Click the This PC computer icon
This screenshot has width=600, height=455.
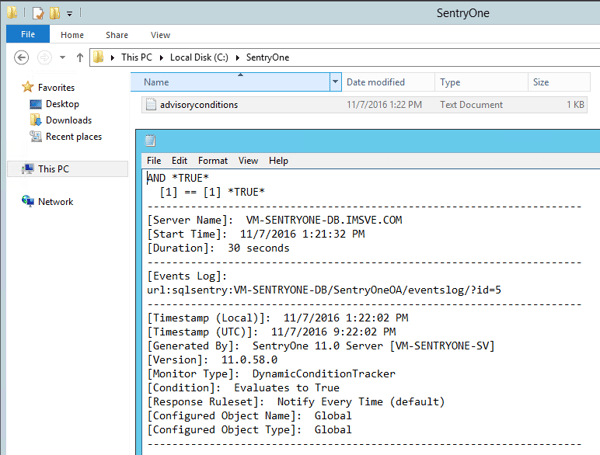tap(28, 169)
